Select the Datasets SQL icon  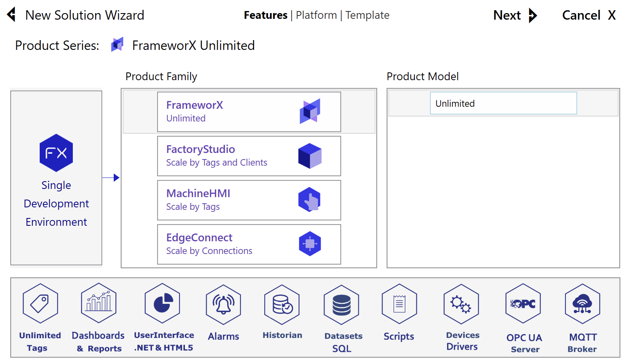341,305
